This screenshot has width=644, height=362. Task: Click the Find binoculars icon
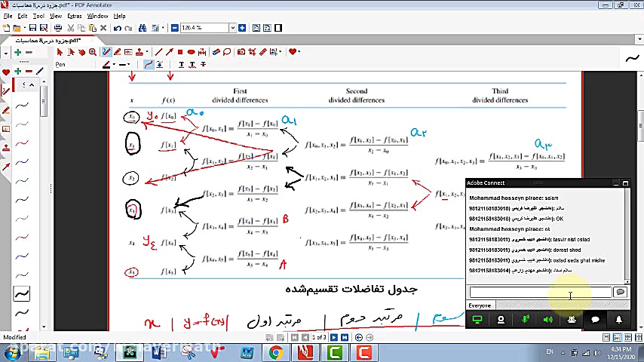pos(142,28)
